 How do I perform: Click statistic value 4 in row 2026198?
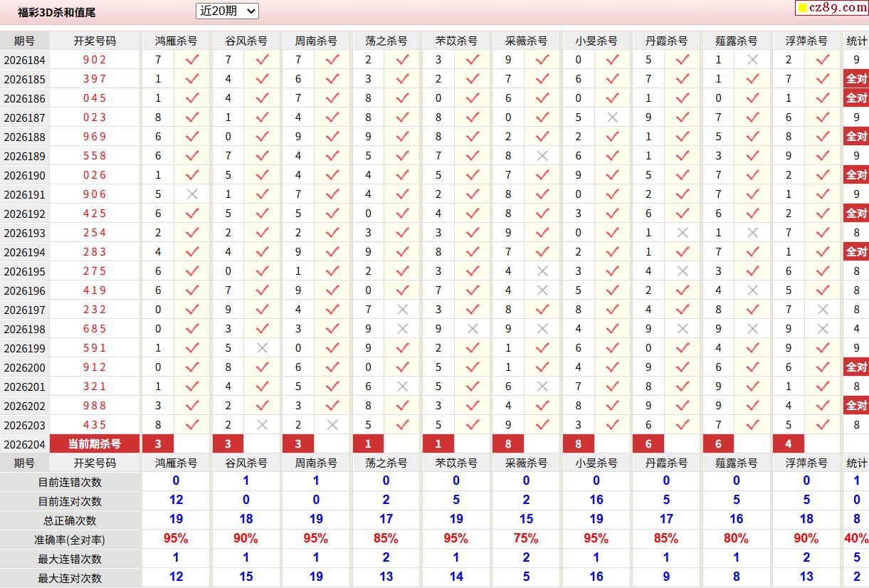[x=856, y=329]
